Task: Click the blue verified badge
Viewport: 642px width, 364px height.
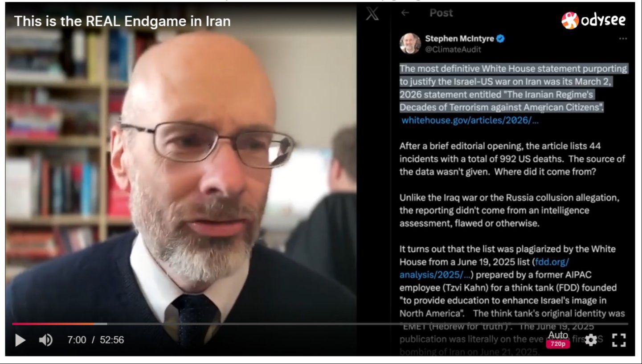Action: click(x=501, y=39)
